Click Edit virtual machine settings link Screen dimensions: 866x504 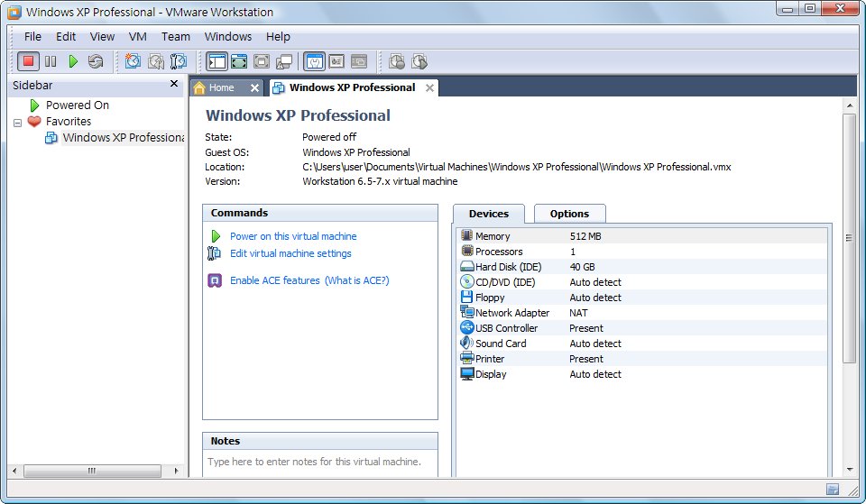(x=290, y=253)
